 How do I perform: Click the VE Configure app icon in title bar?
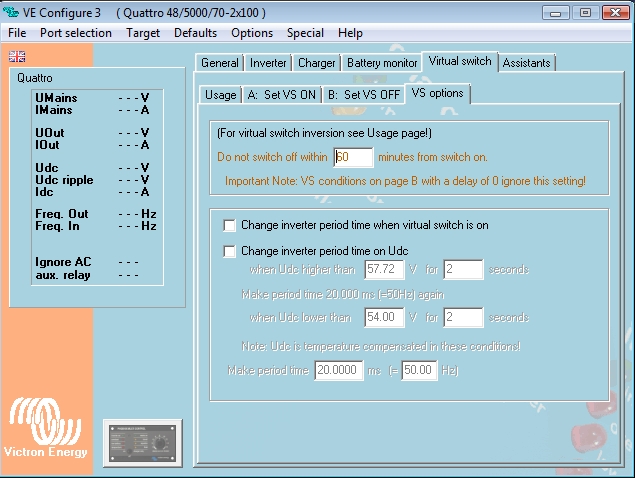coord(10,12)
